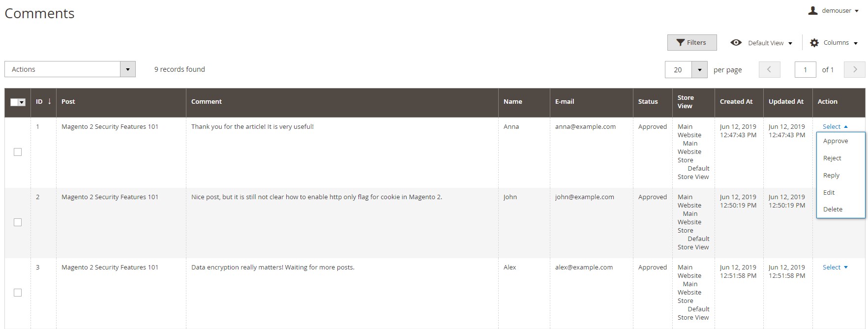Open the select-all checkbox dropdown in header

click(22, 102)
